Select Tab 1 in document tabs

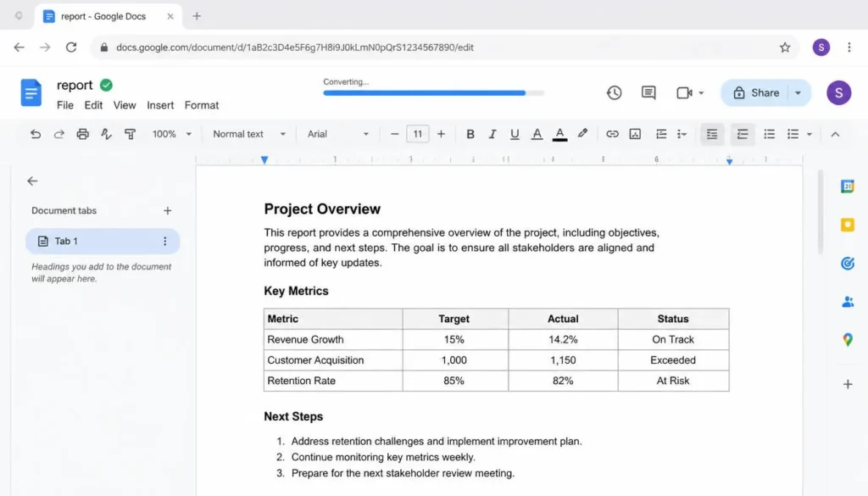pyautogui.click(x=103, y=242)
